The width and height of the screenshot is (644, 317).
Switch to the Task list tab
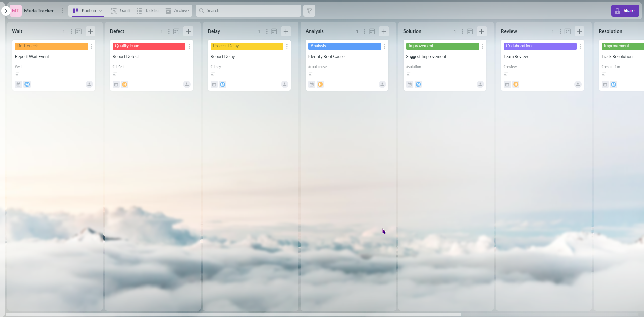coord(148,10)
